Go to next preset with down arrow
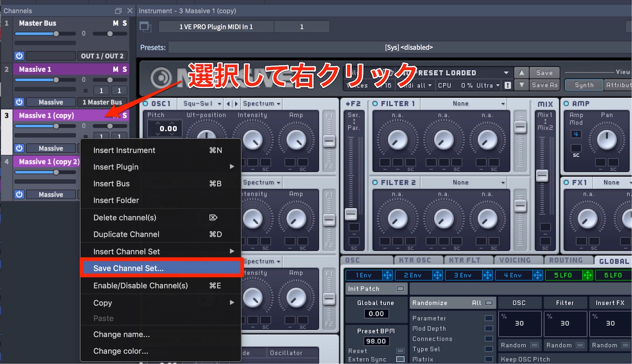The image size is (632, 364). point(521,85)
